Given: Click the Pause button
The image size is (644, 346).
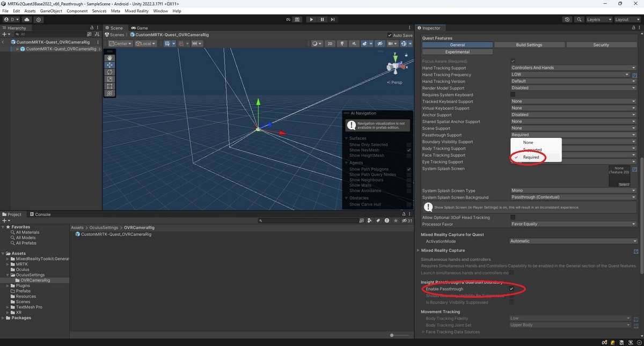Looking at the screenshot, I should [x=323, y=19].
